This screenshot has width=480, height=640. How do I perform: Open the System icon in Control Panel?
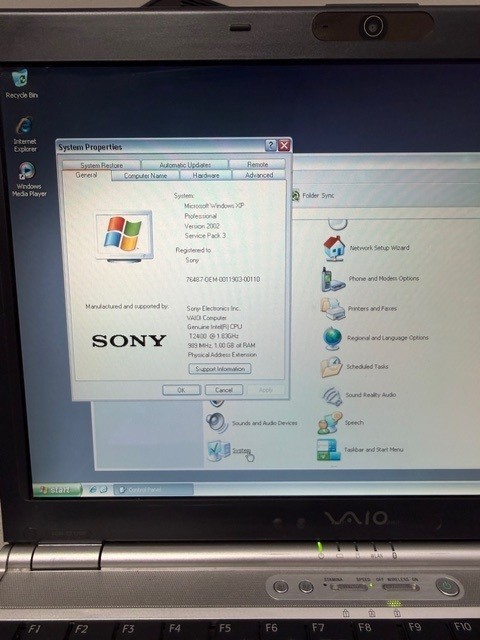[x=219, y=451]
